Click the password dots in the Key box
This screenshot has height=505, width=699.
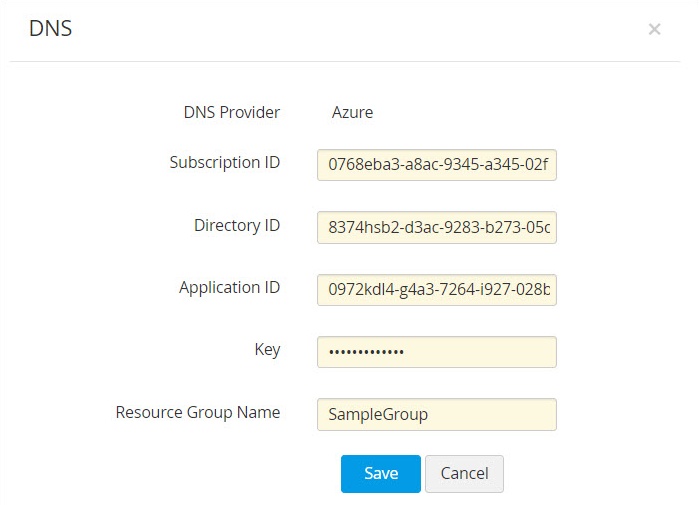[x=368, y=352]
